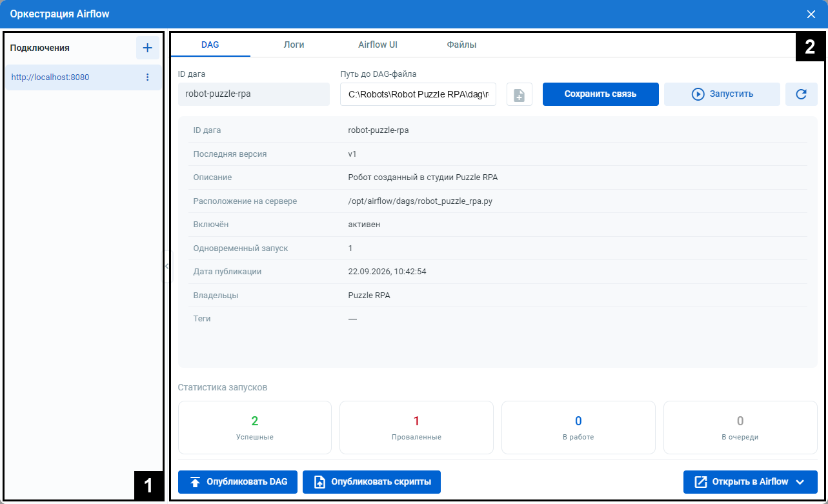Screen dimensions: 828x504
Task: Click the Опубликовать DAG button
Action: pyautogui.click(x=237, y=482)
